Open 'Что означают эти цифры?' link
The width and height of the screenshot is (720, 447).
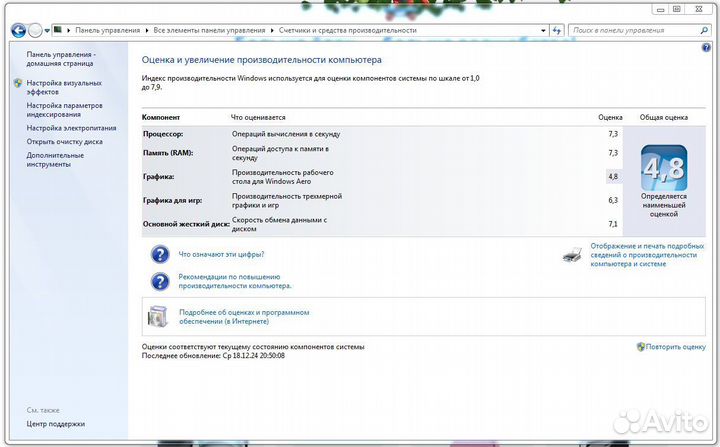(x=221, y=254)
